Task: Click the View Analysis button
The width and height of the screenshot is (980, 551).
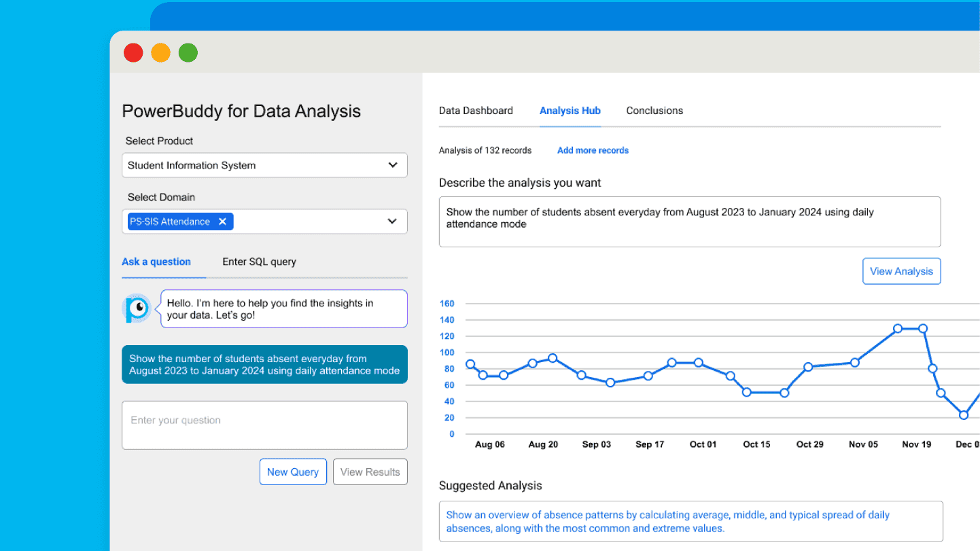Action: click(x=901, y=270)
